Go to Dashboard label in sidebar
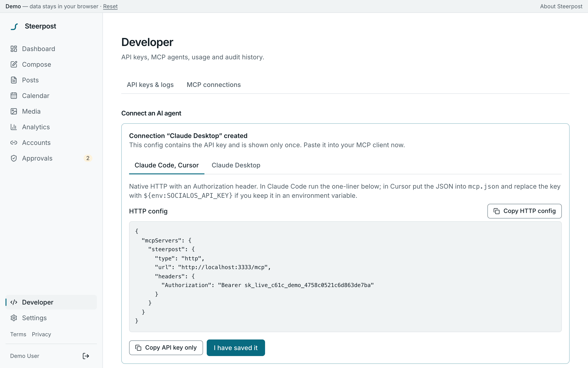Image resolution: width=588 pixels, height=368 pixels. click(39, 49)
